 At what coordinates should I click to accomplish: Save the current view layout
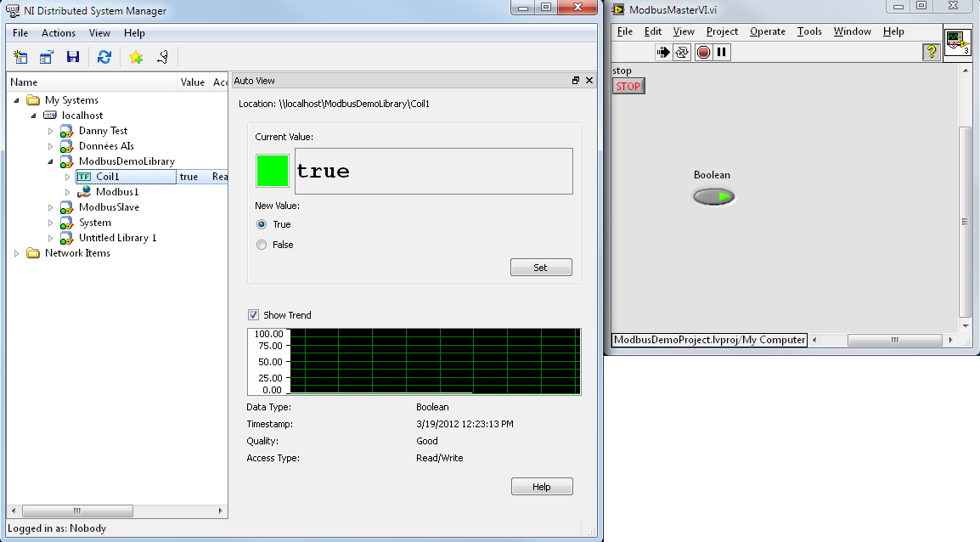tap(74, 56)
